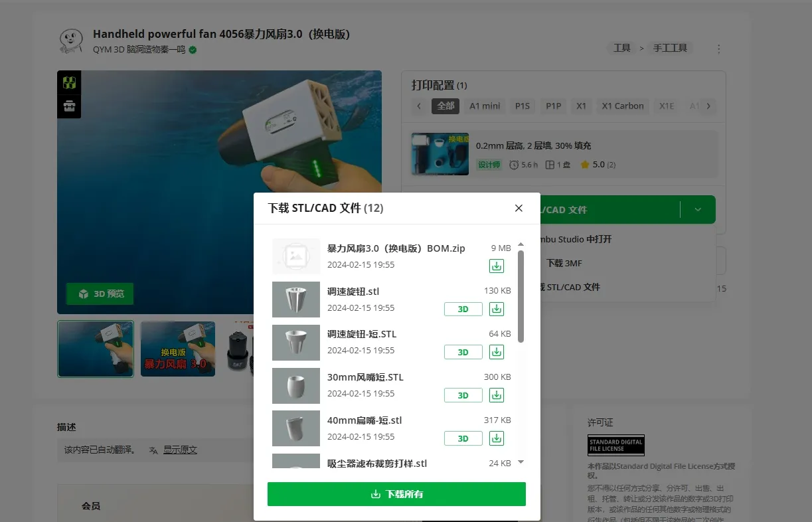
Task: Select the first gallery thumbnail
Action: coord(96,349)
